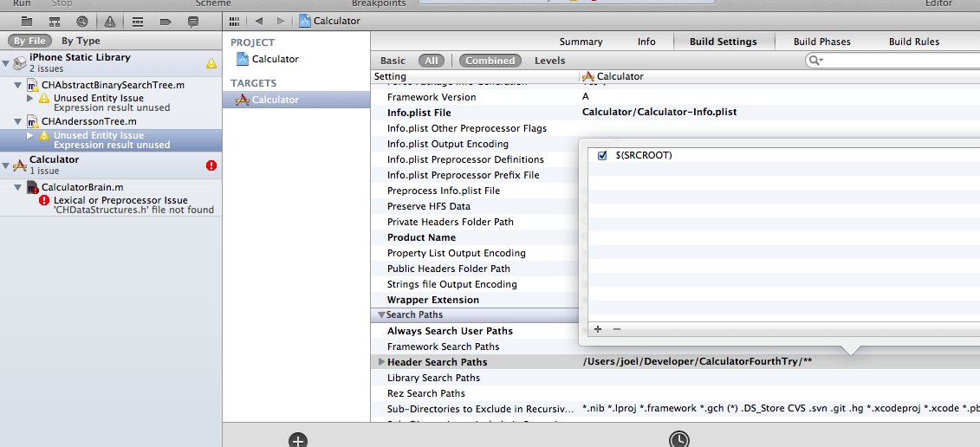
Task: Open the Info tab
Action: (646, 42)
